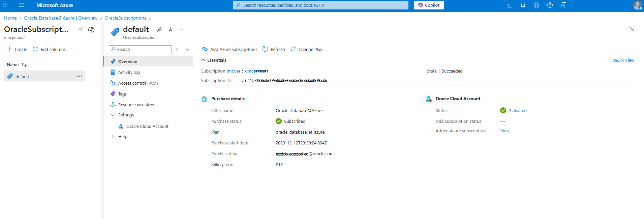Launch Copilot from the top bar
The height and width of the screenshot is (219, 644).
(x=429, y=5)
